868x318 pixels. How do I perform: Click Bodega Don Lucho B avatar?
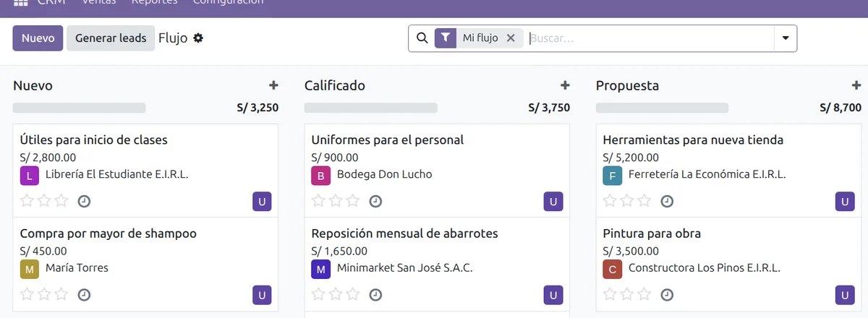[321, 176]
